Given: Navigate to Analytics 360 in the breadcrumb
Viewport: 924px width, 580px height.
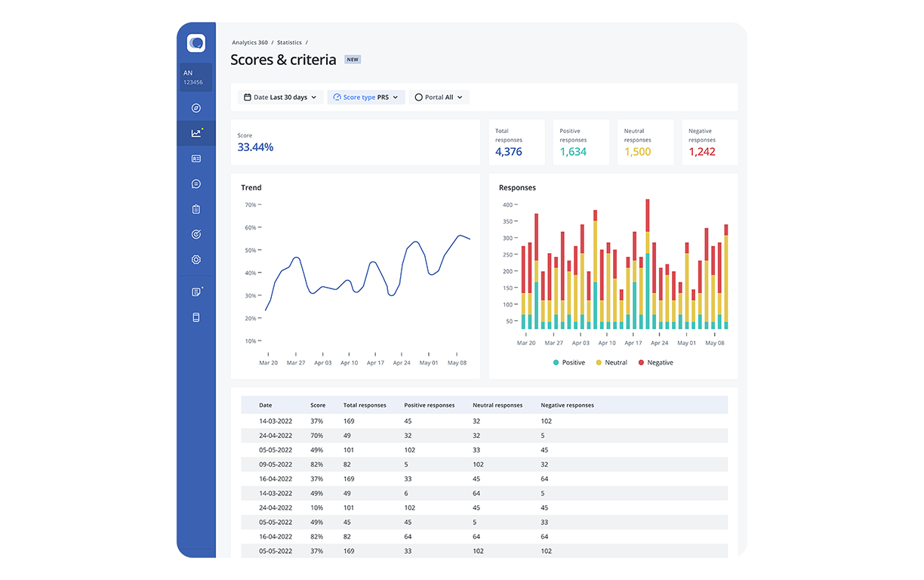Looking at the screenshot, I should pos(249,42).
